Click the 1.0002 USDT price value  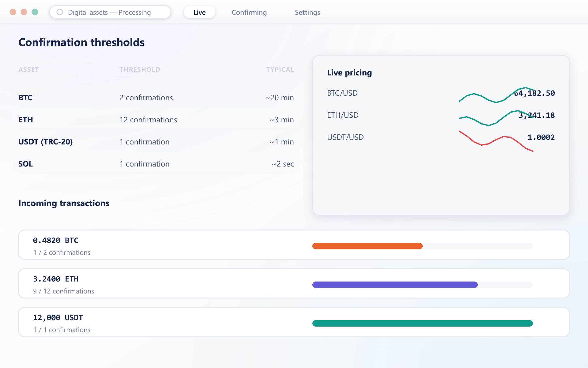tap(541, 137)
